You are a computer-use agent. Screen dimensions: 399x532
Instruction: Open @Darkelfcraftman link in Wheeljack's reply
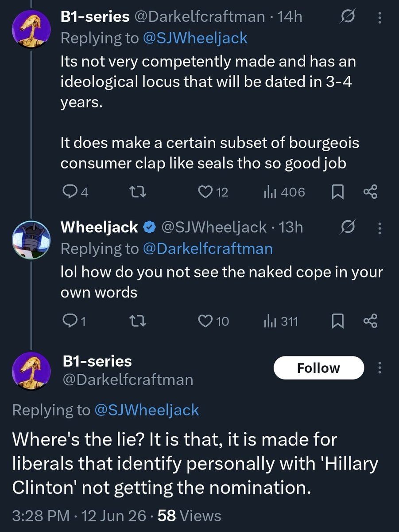coord(208,249)
